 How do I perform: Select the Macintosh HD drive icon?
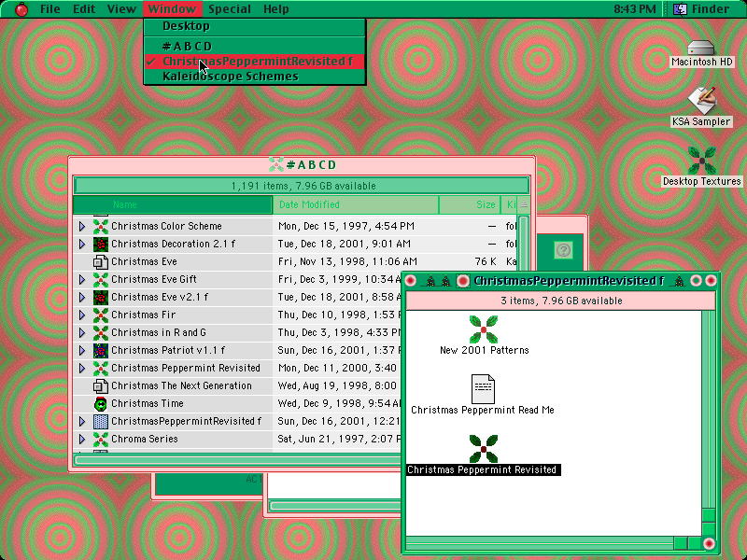tap(701, 48)
